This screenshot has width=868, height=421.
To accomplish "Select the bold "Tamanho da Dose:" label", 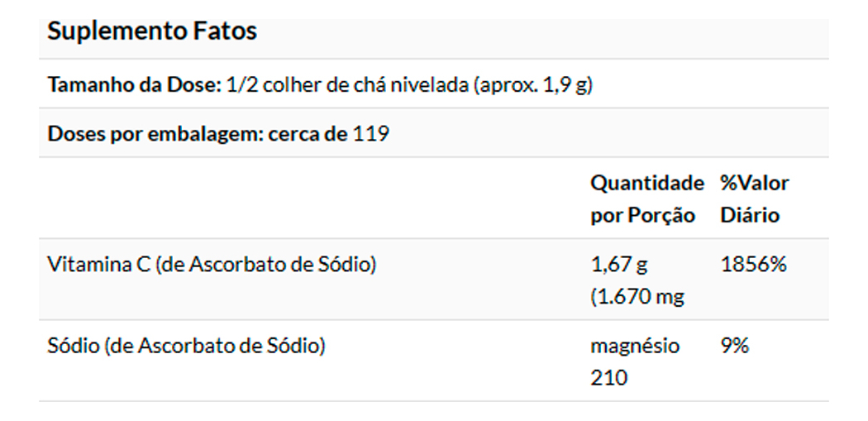I will (135, 84).
